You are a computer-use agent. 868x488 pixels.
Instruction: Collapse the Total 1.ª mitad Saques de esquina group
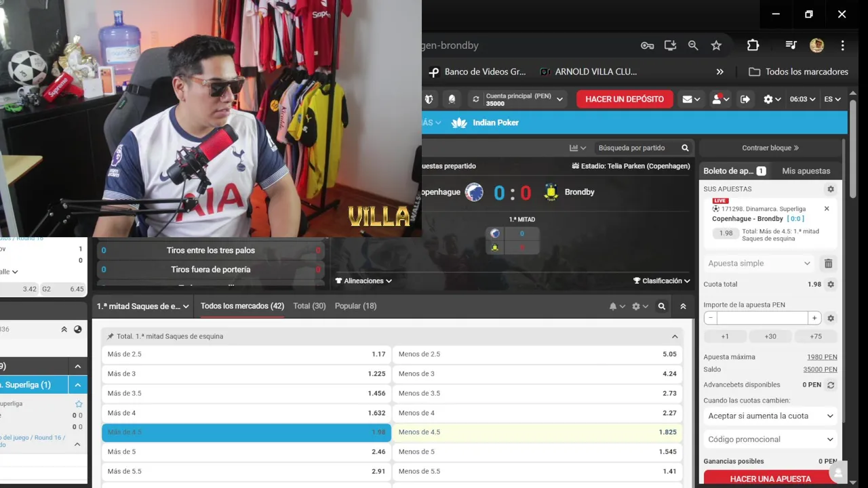(x=675, y=336)
